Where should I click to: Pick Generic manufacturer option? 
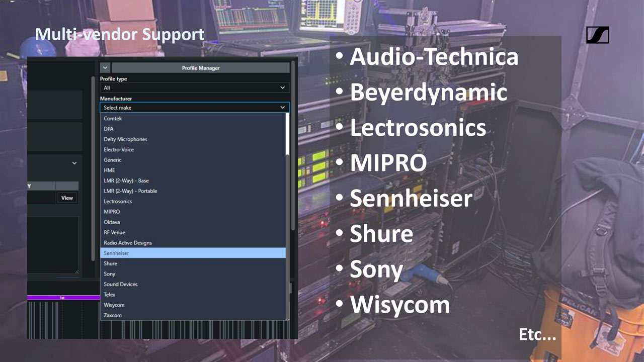tap(193, 160)
